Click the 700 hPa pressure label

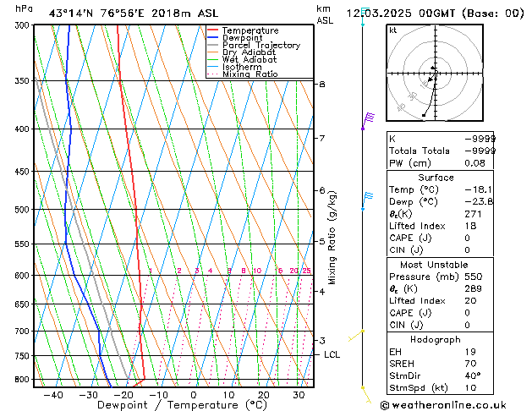point(24,331)
